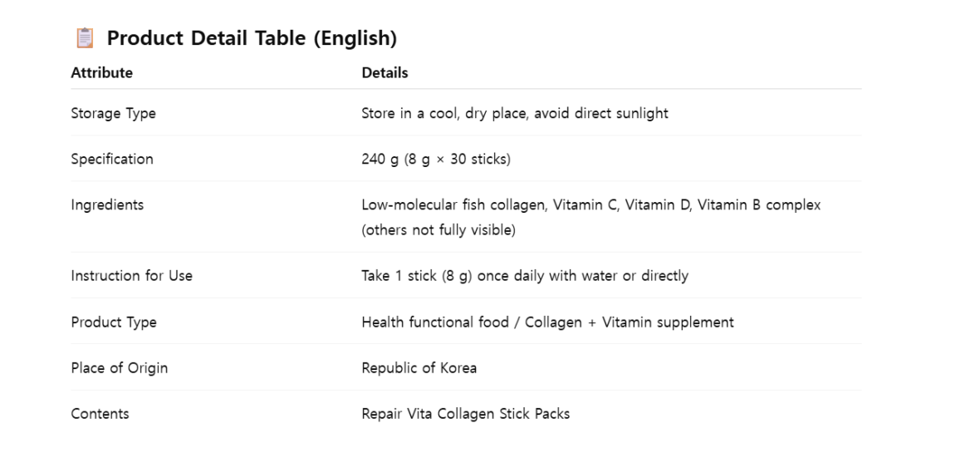
Task: Click the clipboard icon beside the title
Action: coord(84,38)
